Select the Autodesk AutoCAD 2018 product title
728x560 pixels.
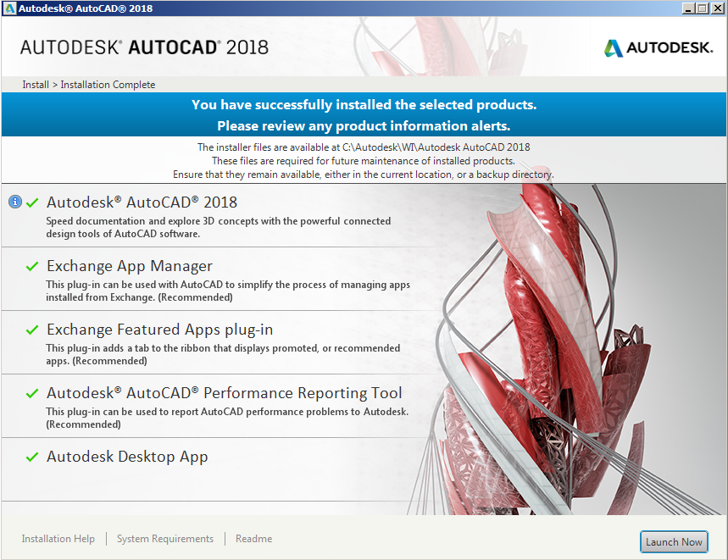142,202
